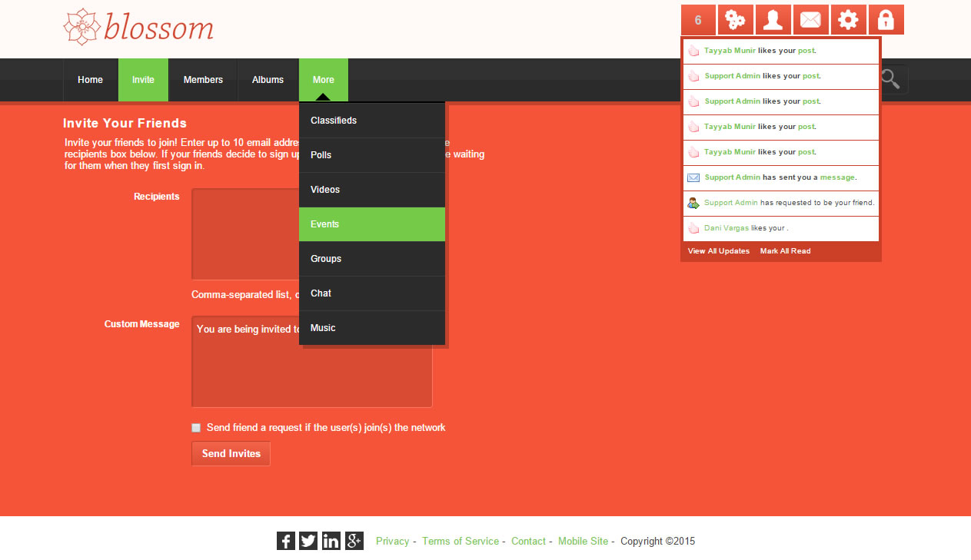Enable the send friend request checkbox
The image size is (971, 560).
pos(196,428)
